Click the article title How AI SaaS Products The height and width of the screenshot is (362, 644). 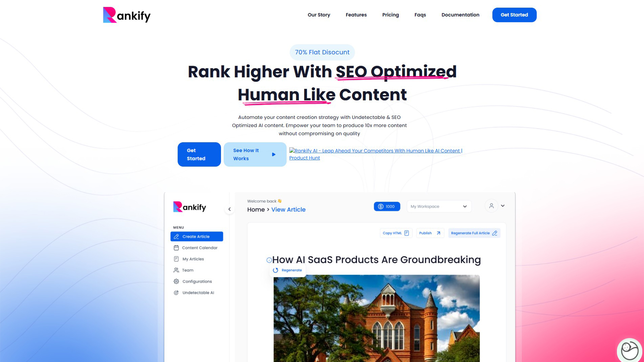click(376, 260)
